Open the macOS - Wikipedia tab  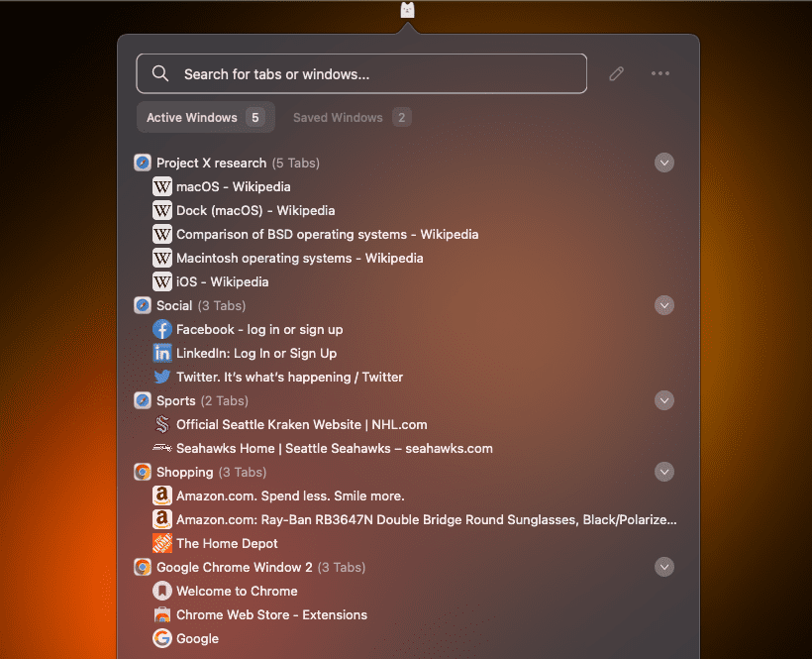[234, 186]
